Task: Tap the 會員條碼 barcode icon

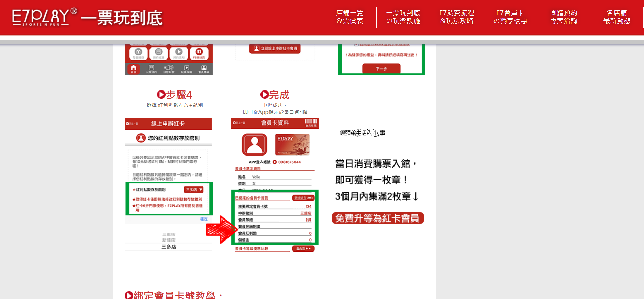Action: point(311,123)
